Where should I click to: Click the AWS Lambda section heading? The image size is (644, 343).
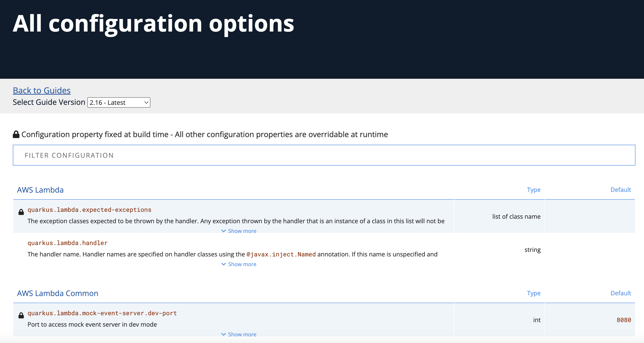40,190
